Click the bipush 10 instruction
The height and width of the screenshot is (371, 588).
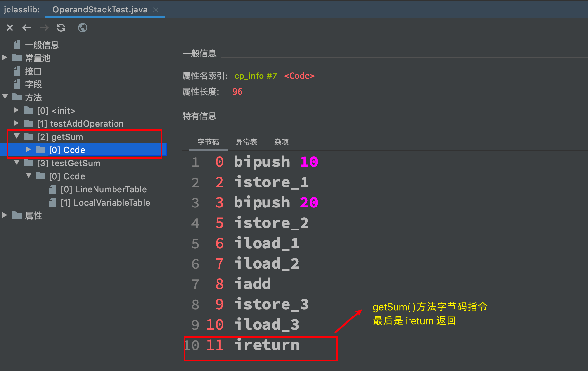coord(276,162)
